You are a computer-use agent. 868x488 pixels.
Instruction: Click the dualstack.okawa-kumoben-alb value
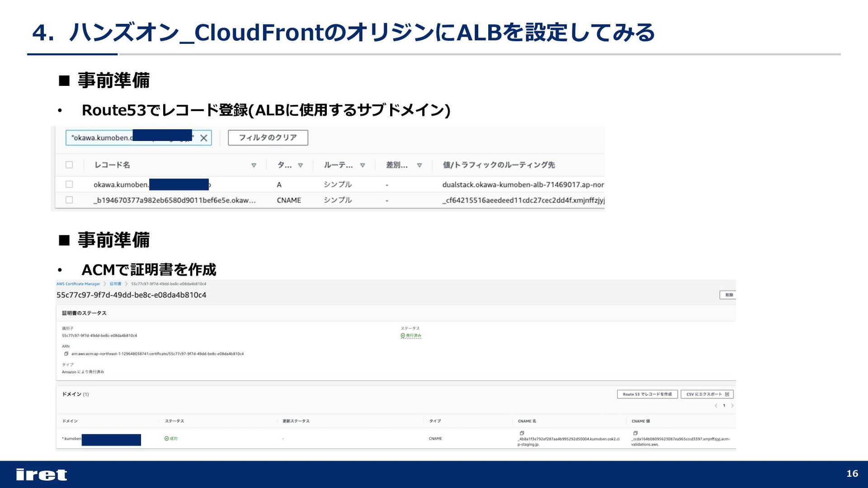coord(523,184)
